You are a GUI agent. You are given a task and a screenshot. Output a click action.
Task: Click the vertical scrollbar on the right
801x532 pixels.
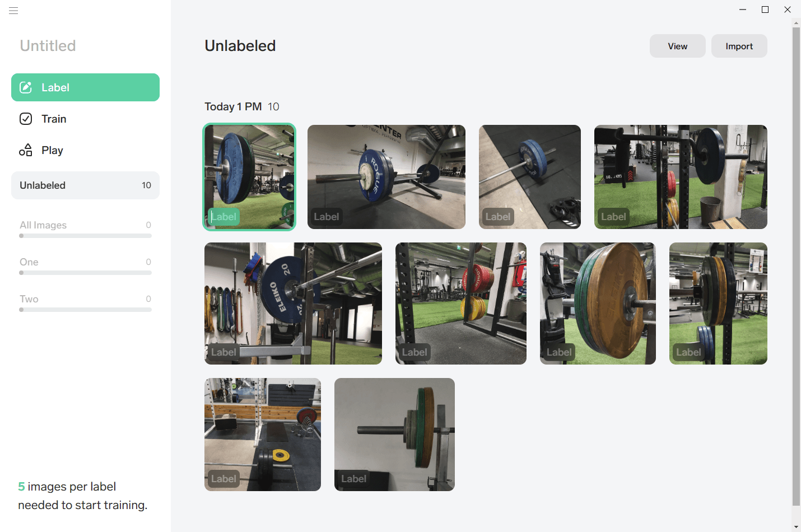point(796,266)
